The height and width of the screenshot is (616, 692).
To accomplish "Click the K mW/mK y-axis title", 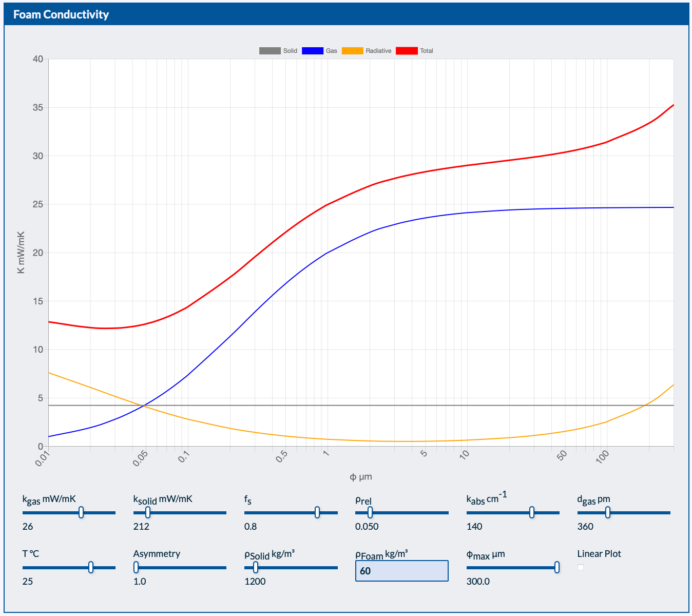I will [x=21, y=252].
